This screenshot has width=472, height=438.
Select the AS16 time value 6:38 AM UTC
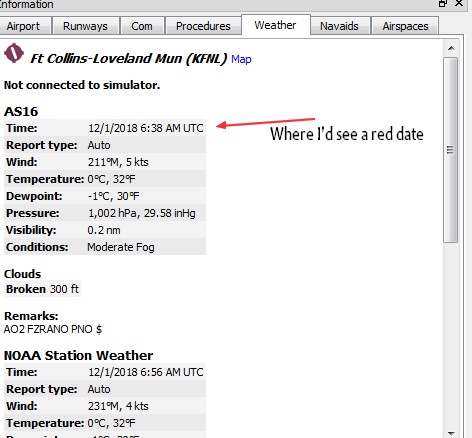(x=146, y=128)
